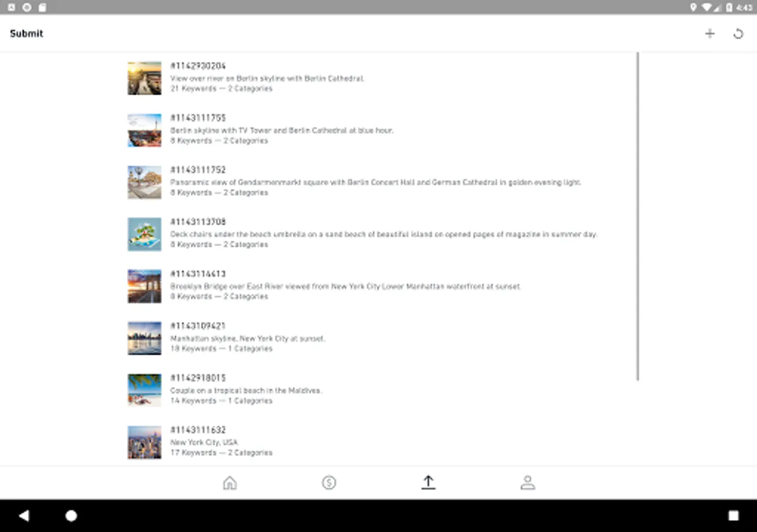
Task: Select ID #1143114413
Action: click(198, 274)
